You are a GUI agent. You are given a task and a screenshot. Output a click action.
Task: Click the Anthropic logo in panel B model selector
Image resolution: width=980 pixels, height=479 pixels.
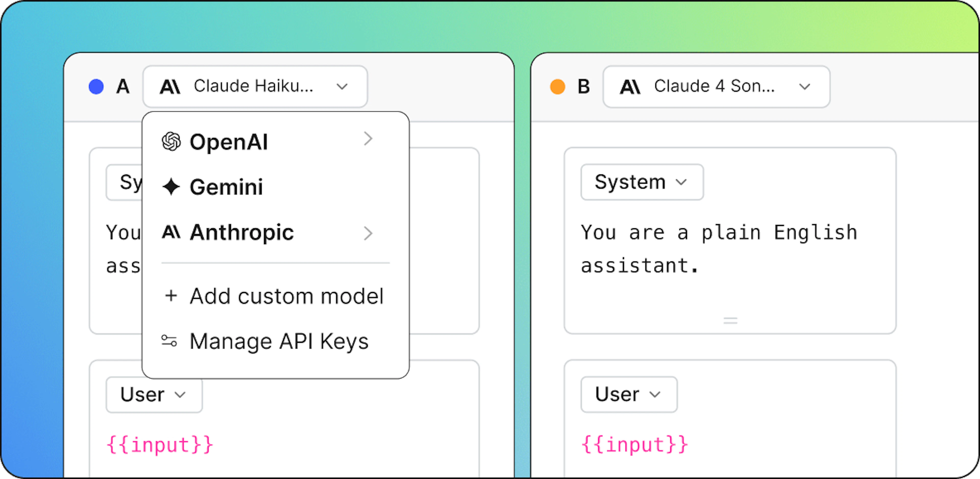tap(630, 87)
